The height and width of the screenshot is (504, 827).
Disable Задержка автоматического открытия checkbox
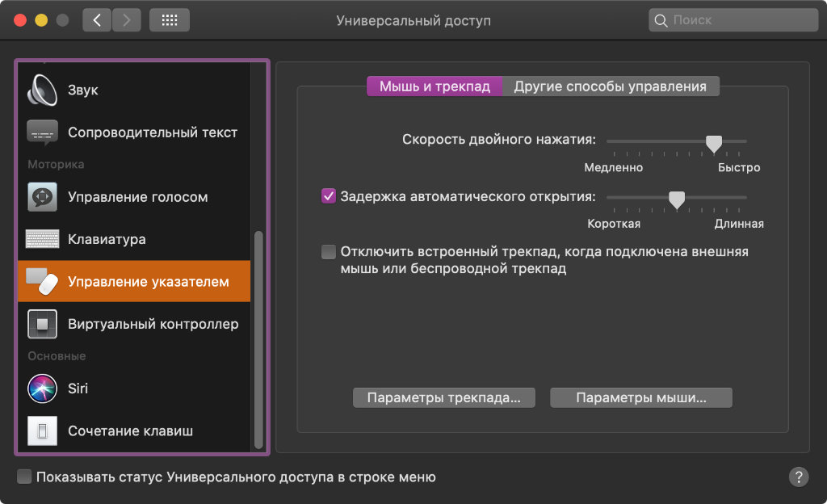coord(329,196)
